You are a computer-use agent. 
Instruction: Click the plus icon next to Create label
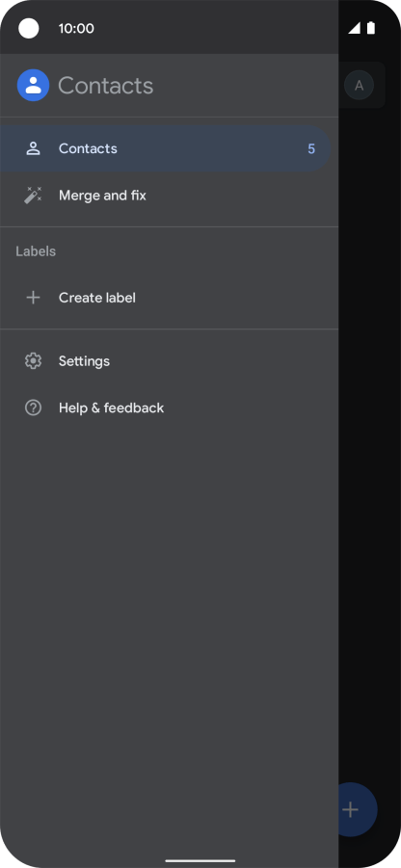pos(33,298)
